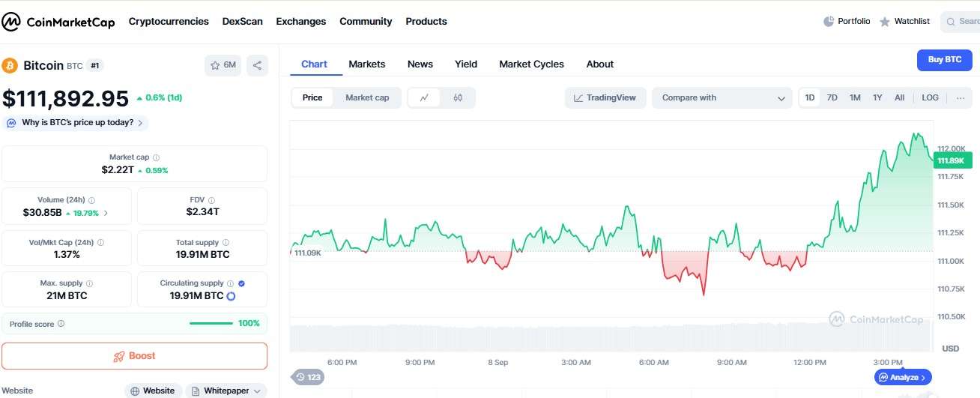Click the 1.37% Vol/Mkt Cap value

click(67, 255)
